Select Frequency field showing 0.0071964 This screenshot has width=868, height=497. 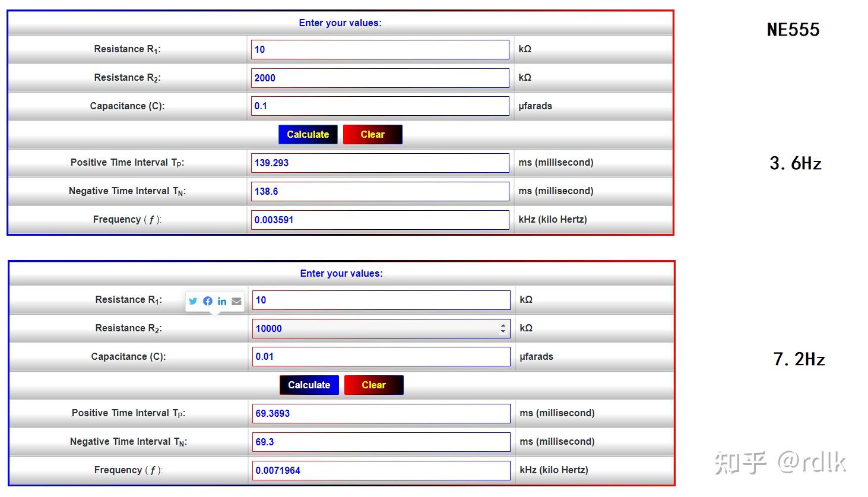point(381,470)
